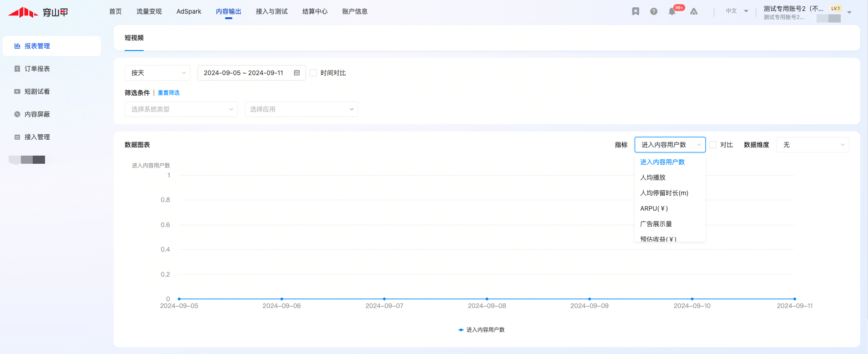868x354 pixels.
Task: Tick the 对比 checkbox next to 指标
Action: click(713, 145)
